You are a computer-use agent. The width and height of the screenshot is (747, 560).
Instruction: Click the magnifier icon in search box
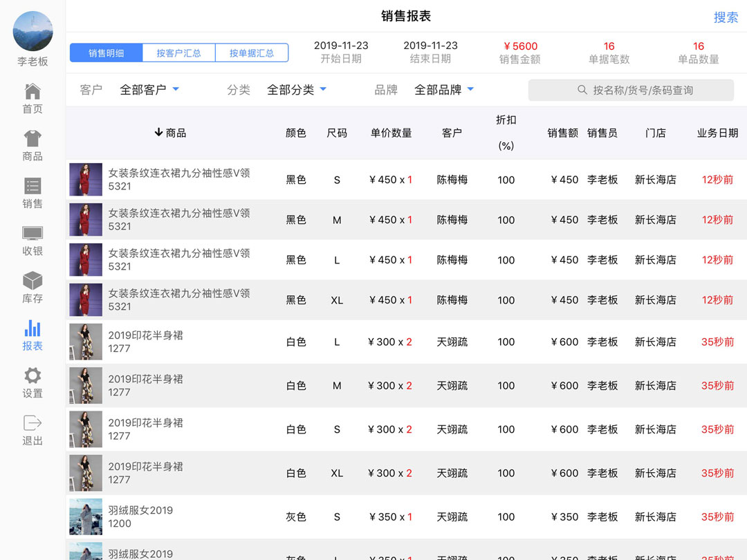tap(582, 90)
